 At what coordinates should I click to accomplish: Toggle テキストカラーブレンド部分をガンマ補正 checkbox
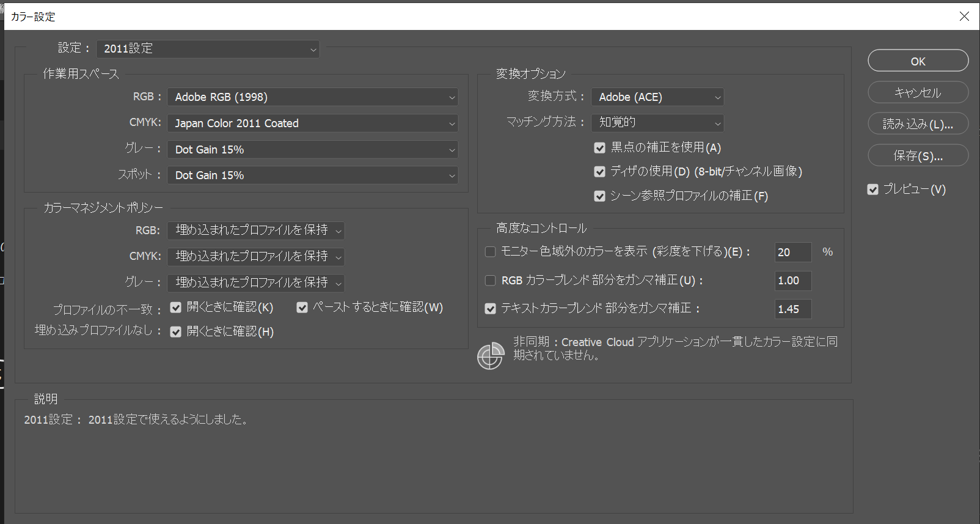click(490, 309)
